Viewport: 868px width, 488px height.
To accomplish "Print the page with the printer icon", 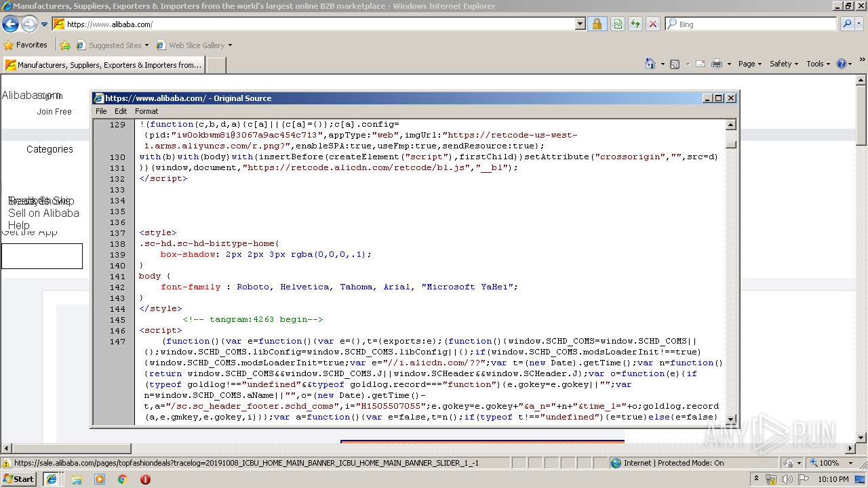I will (x=717, y=64).
